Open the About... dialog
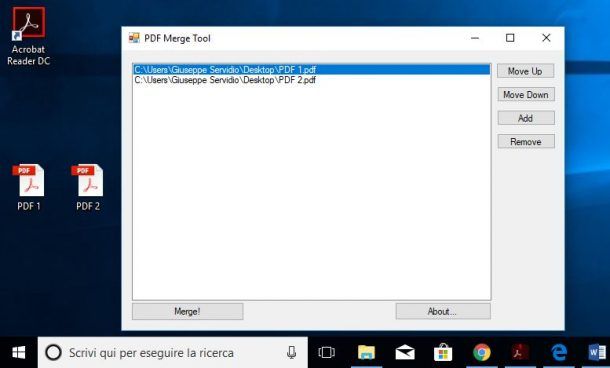610x368 pixels. click(443, 311)
